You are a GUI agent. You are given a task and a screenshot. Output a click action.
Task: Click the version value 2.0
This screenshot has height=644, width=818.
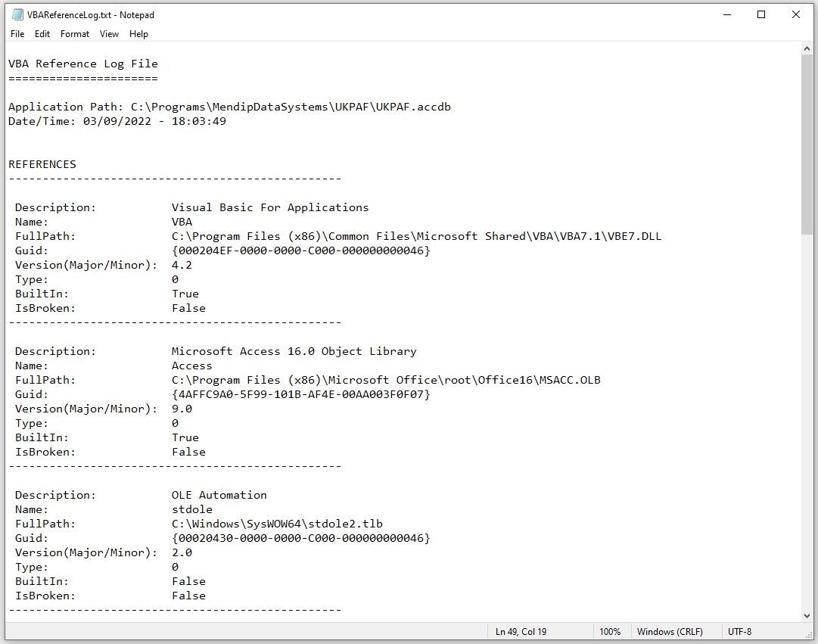click(x=182, y=552)
